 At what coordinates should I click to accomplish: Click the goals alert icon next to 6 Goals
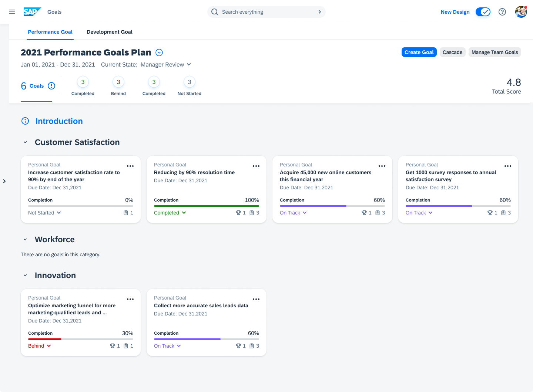(51, 86)
